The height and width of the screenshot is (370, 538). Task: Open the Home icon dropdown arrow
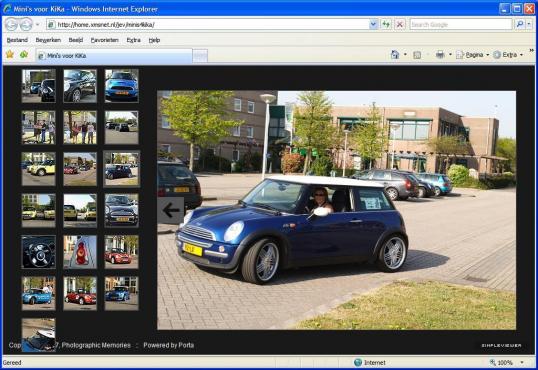(x=405, y=55)
